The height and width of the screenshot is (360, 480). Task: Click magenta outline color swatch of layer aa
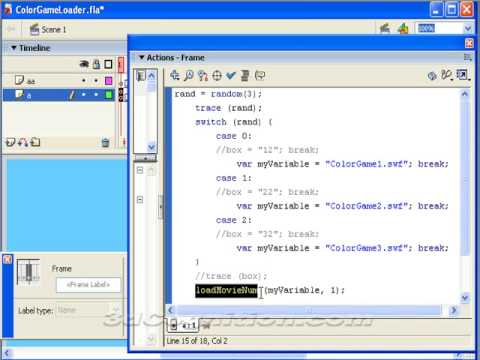coord(108,80)
